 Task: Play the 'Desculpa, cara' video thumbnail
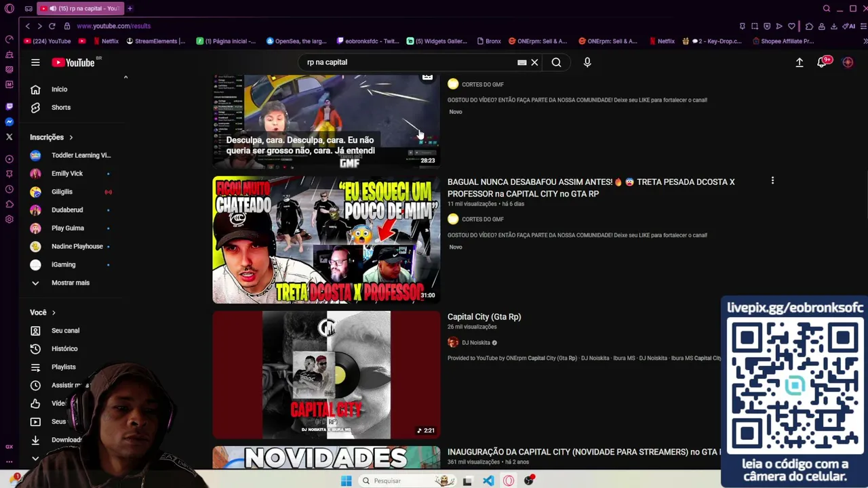click(326, 121)
